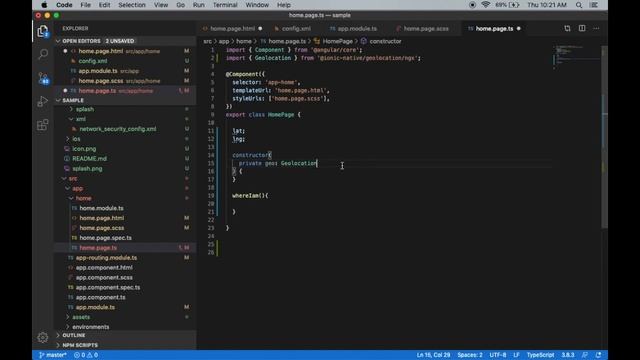Screen dimensions: 640x360
Task: Switch to the app.module.ts tab
Action: click(x=357, y=29)
